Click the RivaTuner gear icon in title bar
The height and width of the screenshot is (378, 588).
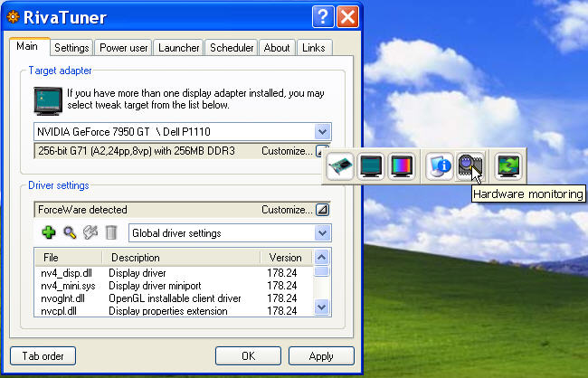click(x=13, y=17)
